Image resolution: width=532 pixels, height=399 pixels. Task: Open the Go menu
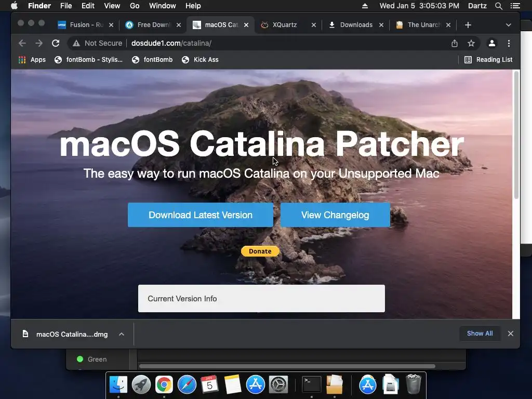(135, 6)
